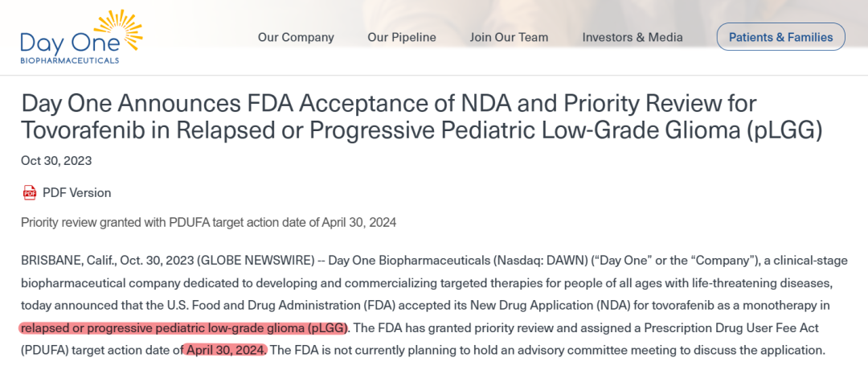868x366 pixels.
Task: Click the highlighted pediatric low-grade glioma phrase
Action: [x=184, y=328]
